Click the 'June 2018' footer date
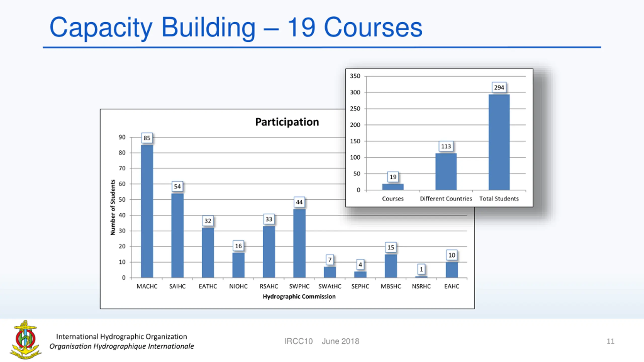This screenshot has width=644, height=362. point(340,341)
